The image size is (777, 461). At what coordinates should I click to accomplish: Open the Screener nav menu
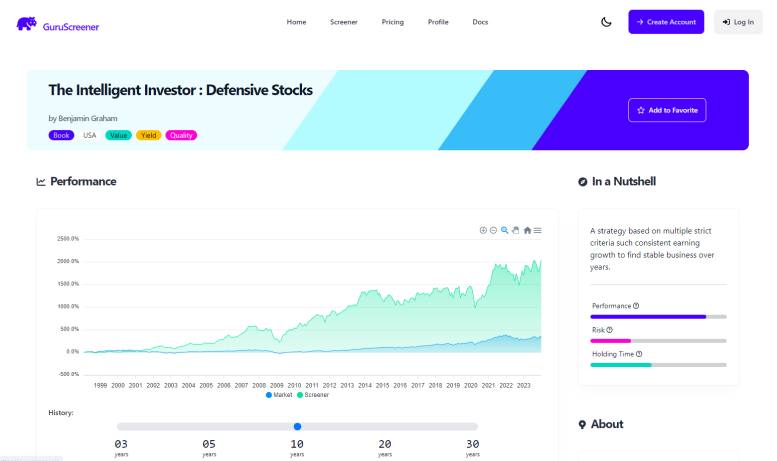click(343, 22)
